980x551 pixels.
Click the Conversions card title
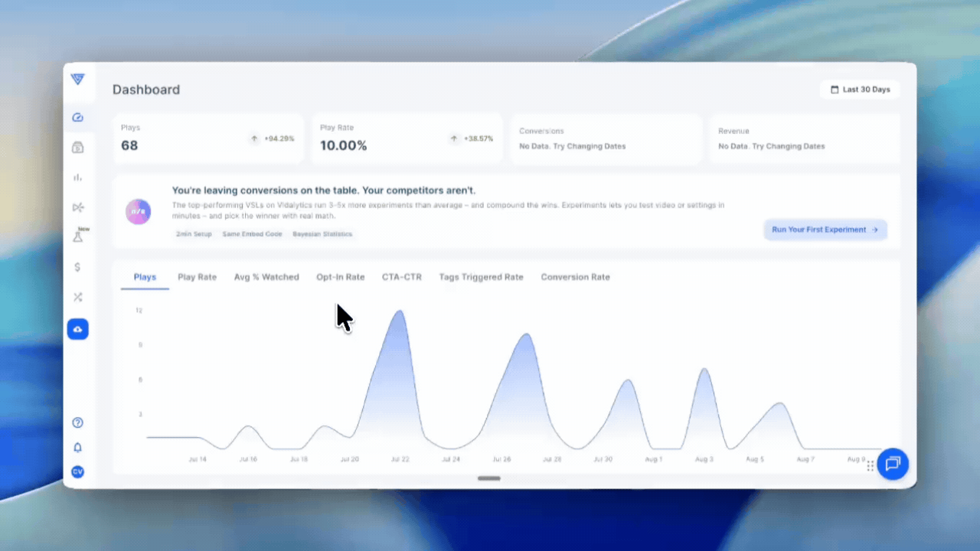(541, 131)
